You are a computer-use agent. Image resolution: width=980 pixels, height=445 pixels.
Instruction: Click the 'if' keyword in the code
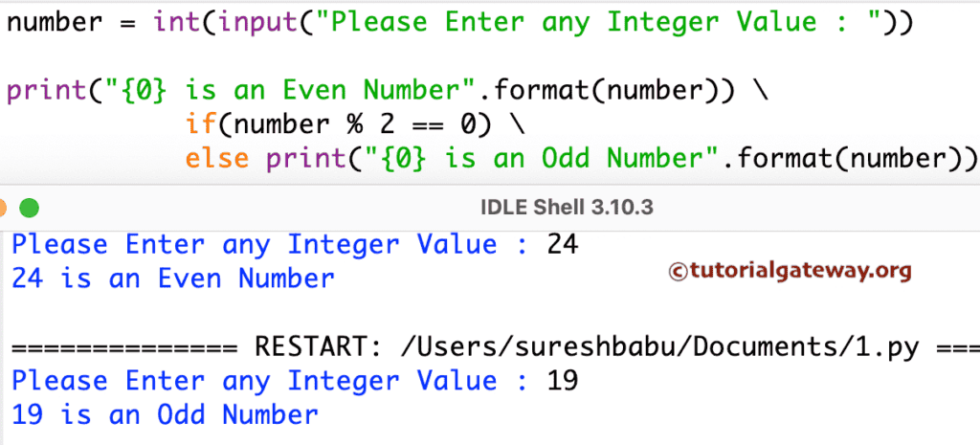click(199, 124)
